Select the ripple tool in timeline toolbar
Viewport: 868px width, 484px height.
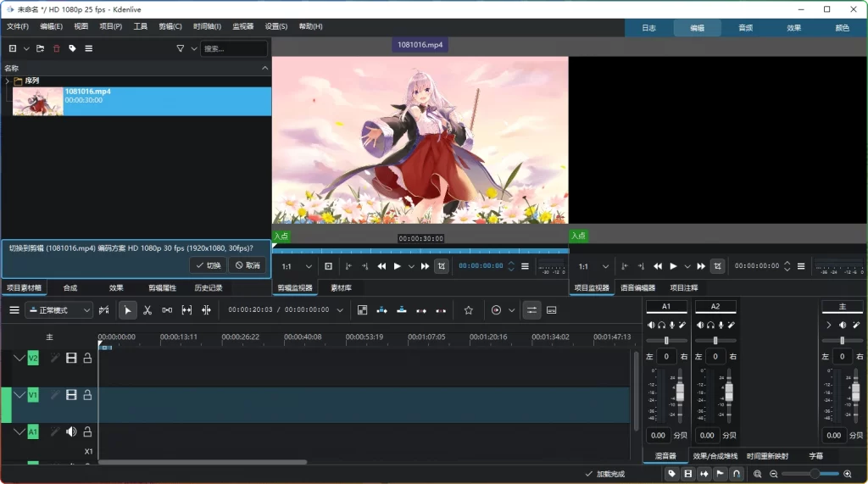pyautogui.click(x=207, y=310)
